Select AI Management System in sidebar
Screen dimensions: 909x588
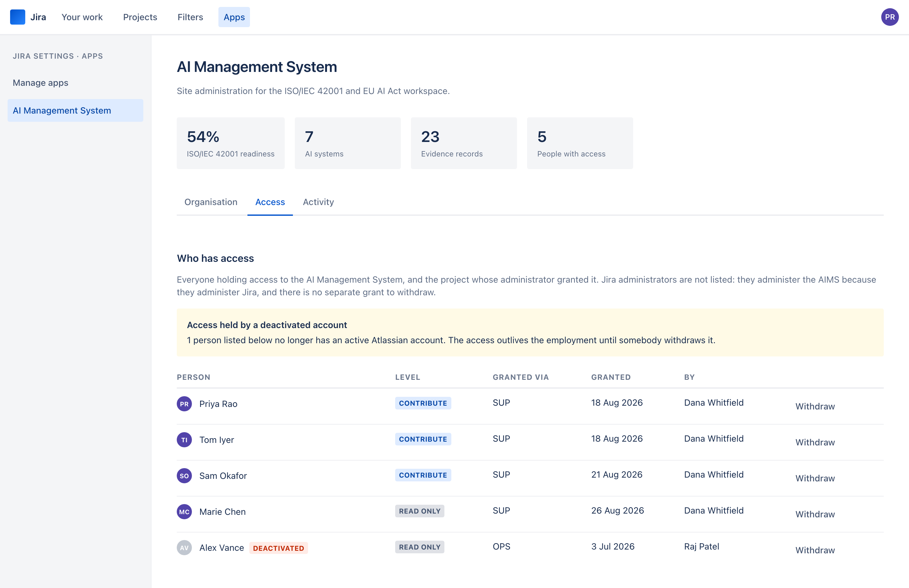click(x=75, y=110)
